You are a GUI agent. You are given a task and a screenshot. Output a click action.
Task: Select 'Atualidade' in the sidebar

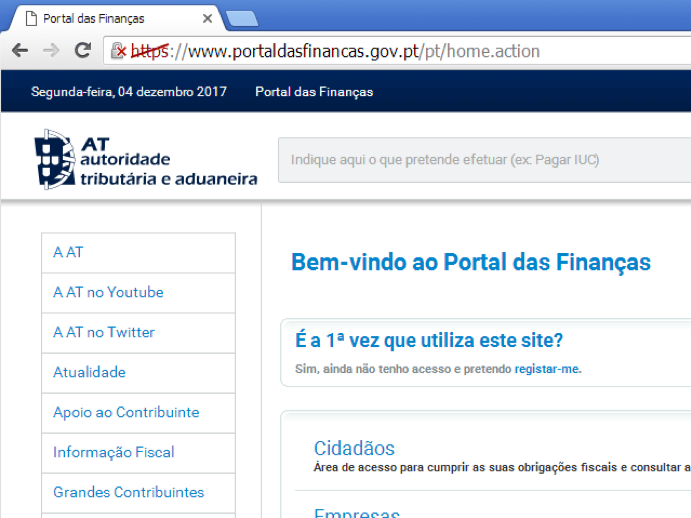(x=138, y=373)
